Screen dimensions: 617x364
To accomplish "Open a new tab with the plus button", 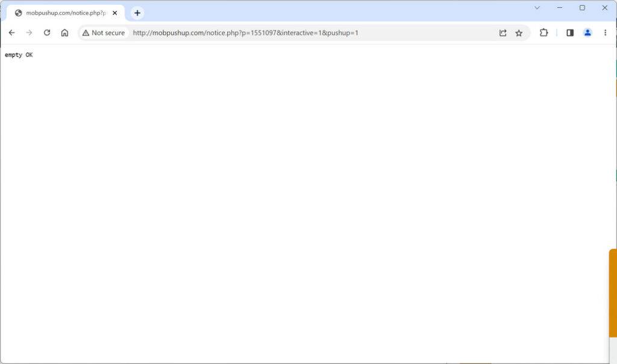I will pyautogui.click(x=137, y=12).
